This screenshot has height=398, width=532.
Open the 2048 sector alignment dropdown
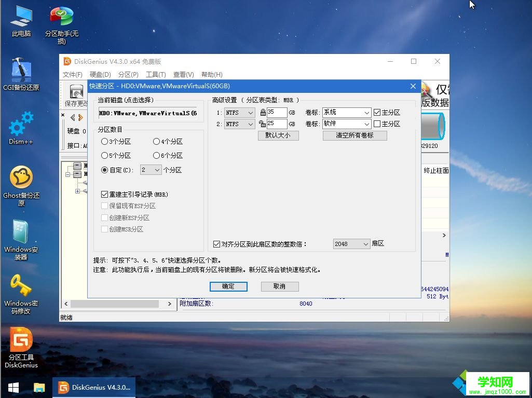(351, 243)
